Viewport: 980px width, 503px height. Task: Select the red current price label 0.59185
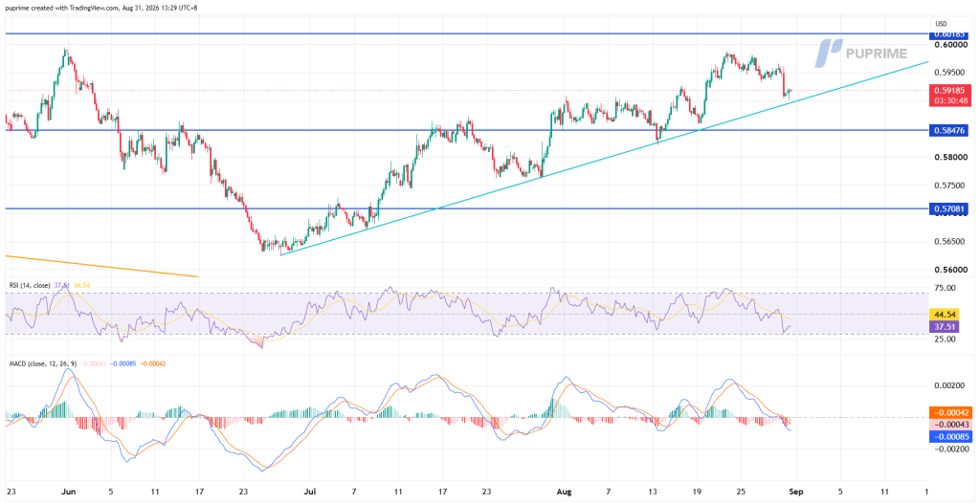948,91
